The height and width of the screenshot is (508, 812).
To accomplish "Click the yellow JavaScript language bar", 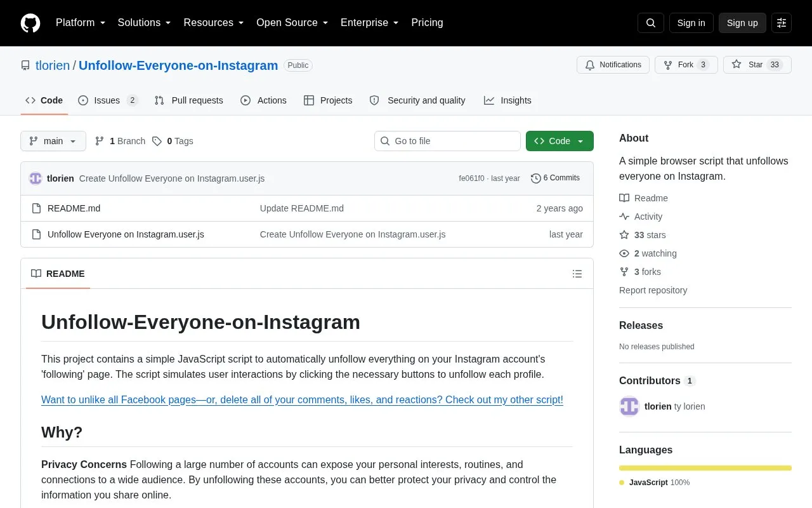I will click(705, 468).
